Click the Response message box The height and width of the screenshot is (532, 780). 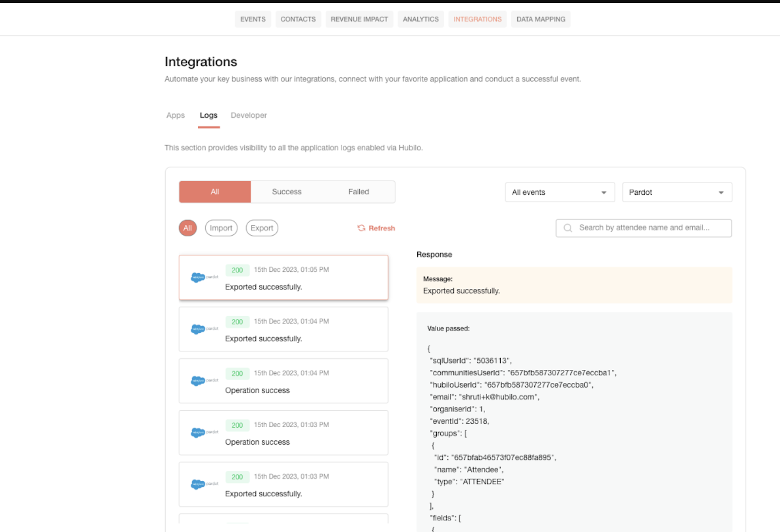click(574, 285)
